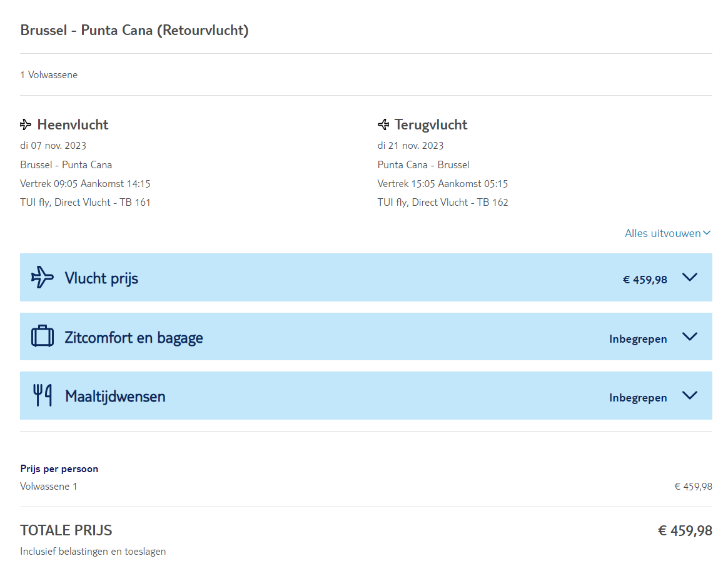Screen dimensions: 728x576
Task: Expand Zitcomfort en bagage chevron
Action: (690, 336)
